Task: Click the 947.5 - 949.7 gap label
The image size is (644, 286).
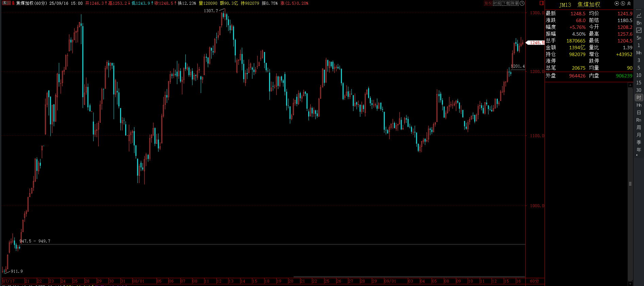Action: coord(35,241)
